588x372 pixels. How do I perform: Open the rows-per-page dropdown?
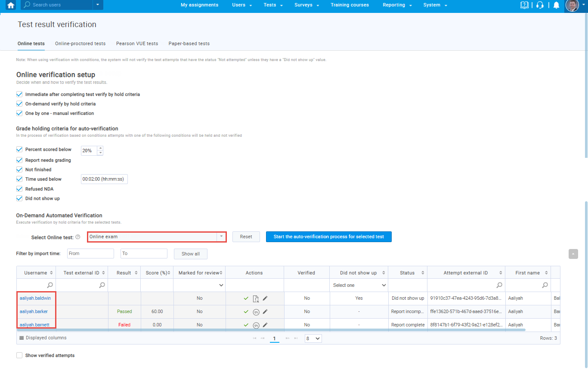(x=313, y=338)
